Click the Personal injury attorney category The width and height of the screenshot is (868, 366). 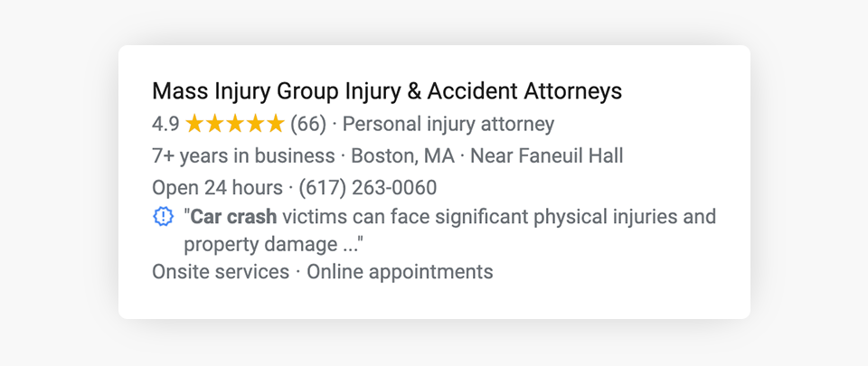coord(448,124)
